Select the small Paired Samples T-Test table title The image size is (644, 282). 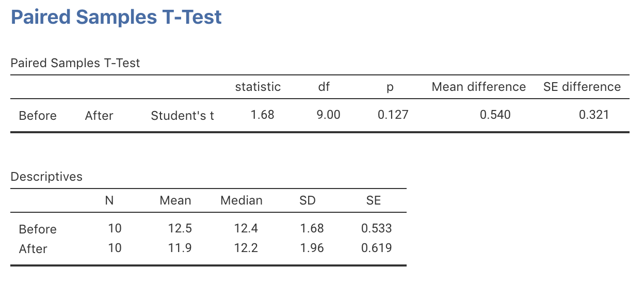[75, 64]
